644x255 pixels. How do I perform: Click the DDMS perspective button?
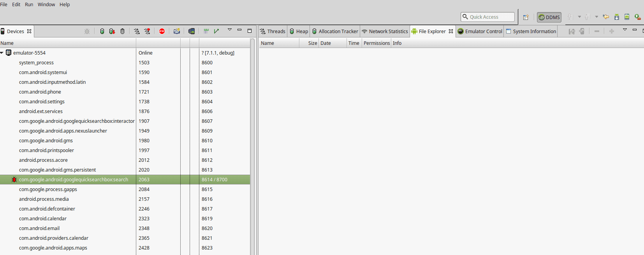[x=549, y=17]
